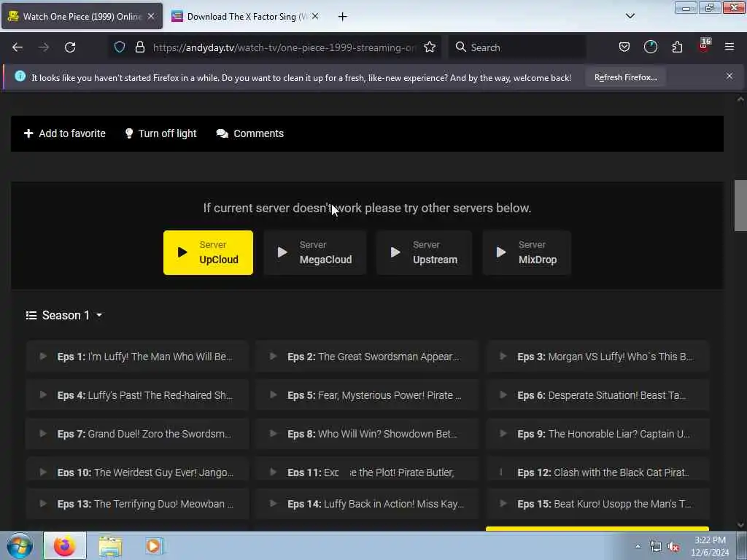The width and height of the screenshot is (747, 560).
Task: Toggle Turn off light
Action: (160, 133)
